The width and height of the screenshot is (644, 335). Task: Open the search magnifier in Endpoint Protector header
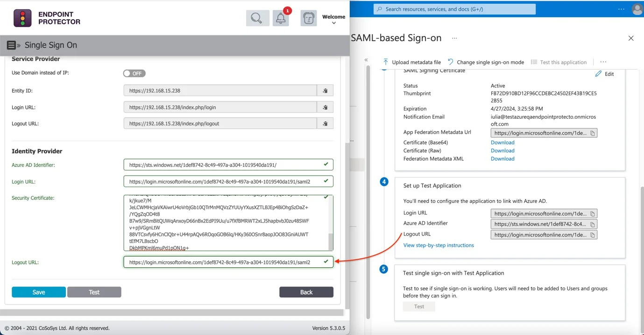click(257, 18)
